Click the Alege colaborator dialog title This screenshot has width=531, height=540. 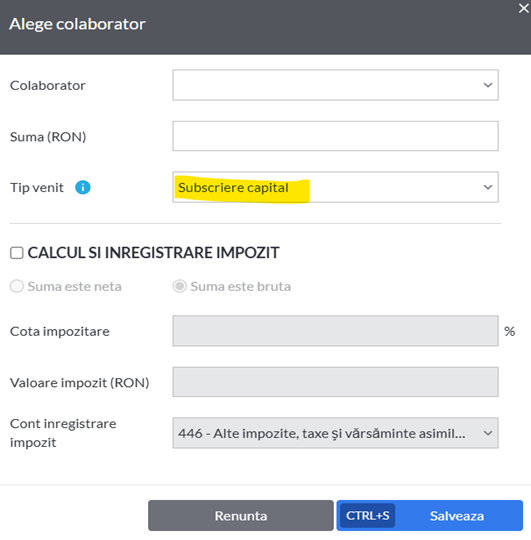coord(77,24)
